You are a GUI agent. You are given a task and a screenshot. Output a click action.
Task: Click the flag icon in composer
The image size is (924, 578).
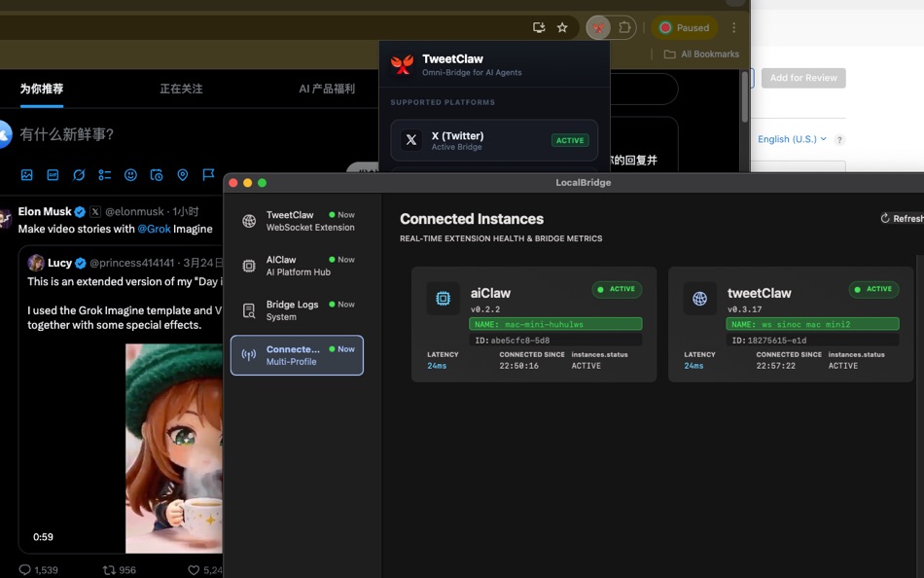click(x=208, y=174)
